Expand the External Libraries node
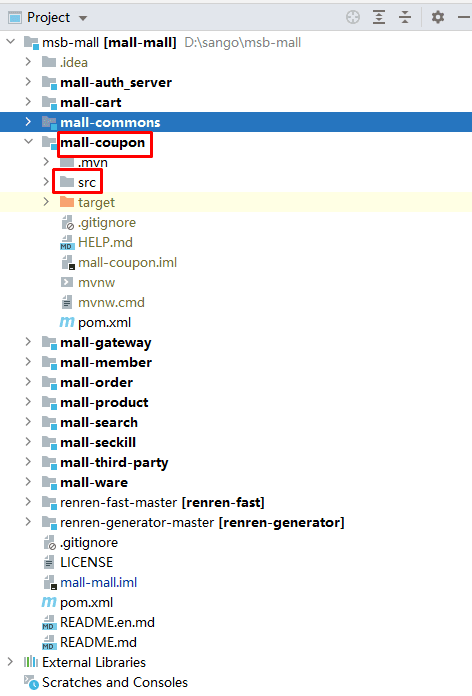The height and width of the screenshot is (696, 472). pos(10,662)
